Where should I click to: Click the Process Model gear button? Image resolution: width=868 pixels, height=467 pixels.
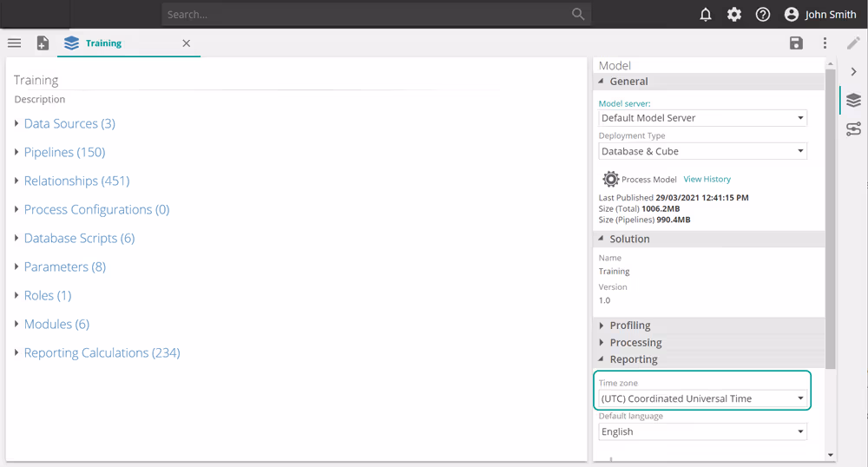point(611,180)
